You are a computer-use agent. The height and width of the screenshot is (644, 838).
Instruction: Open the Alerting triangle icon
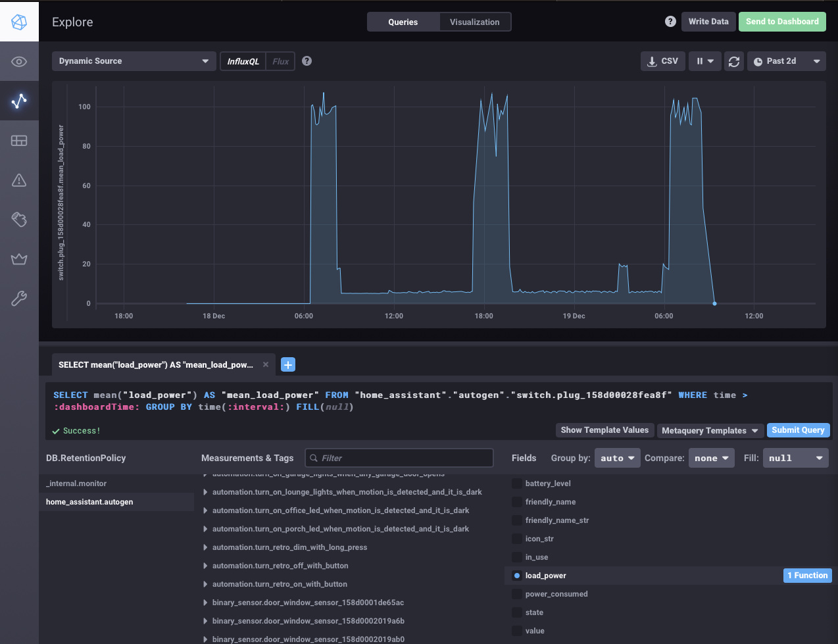coord(19,180)
